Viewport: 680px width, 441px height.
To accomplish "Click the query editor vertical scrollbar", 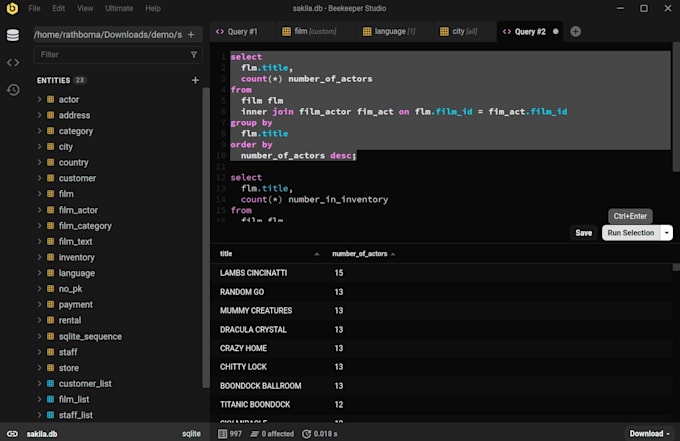I will pyautogui.click(x=676, y=107).
